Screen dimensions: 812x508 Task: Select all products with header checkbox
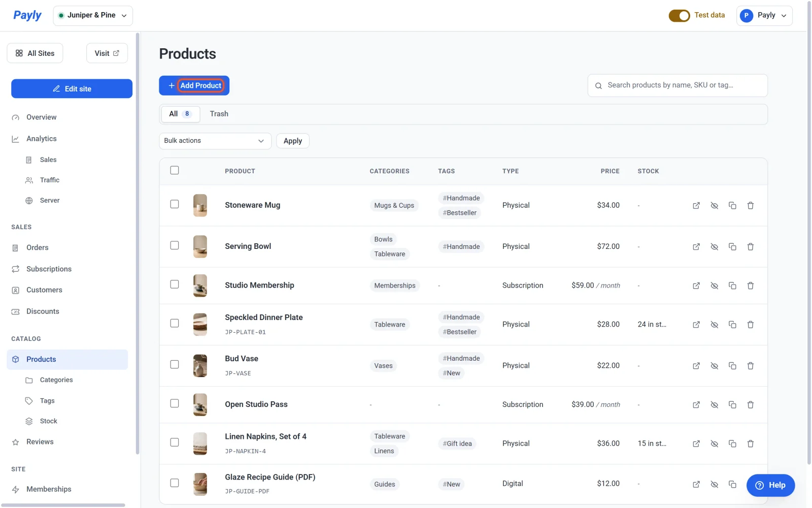175,170
